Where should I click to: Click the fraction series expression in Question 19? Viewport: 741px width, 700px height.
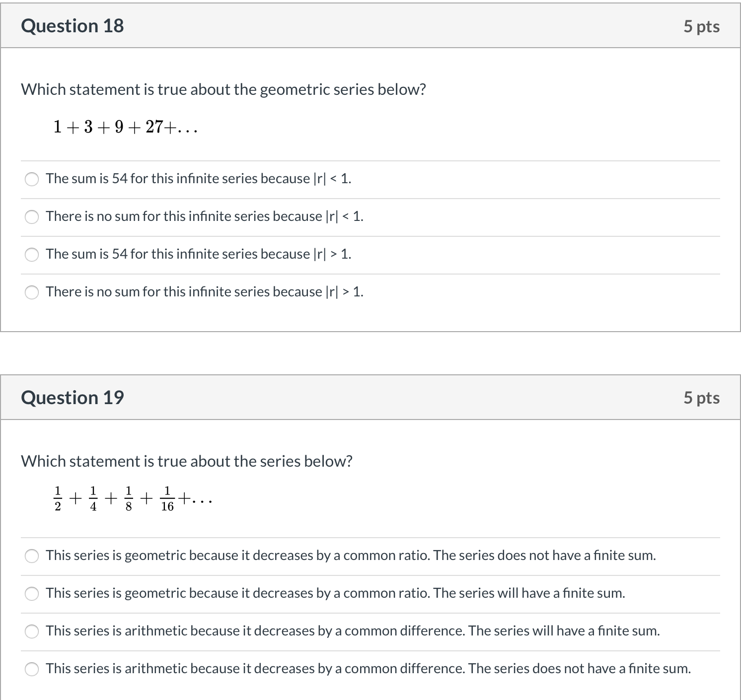pyautogui.click(x=133, y=498)
